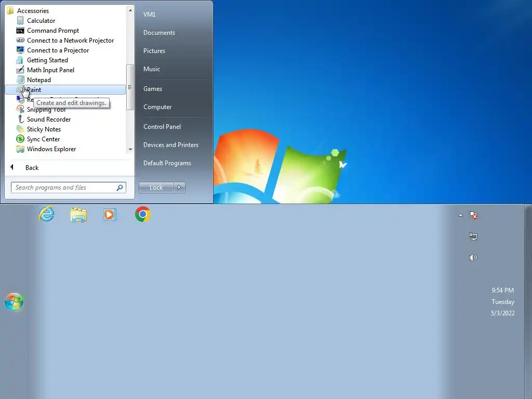The height and width of the screenshot is (399, 532).
Task: Click the programs list scrollbar thumb
Action: 130,87
